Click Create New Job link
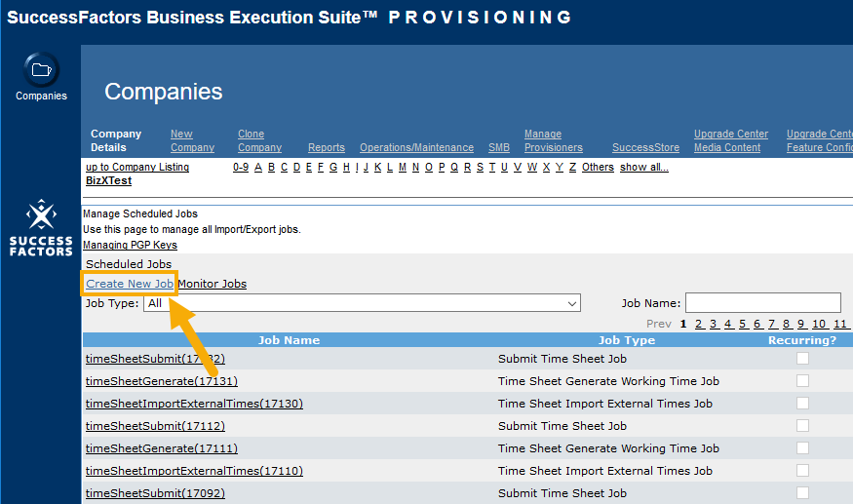The width and height of the screenshot is (853, 504). pos(130,284)
